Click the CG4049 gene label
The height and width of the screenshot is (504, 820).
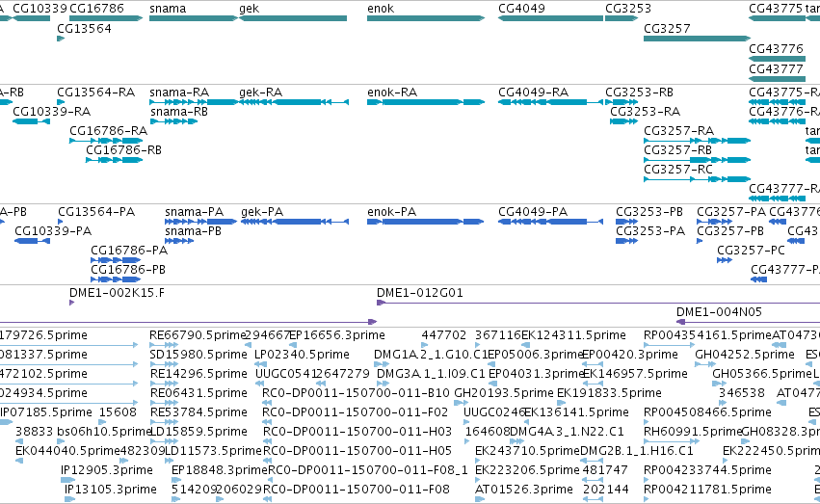click(x=521, y=9)
